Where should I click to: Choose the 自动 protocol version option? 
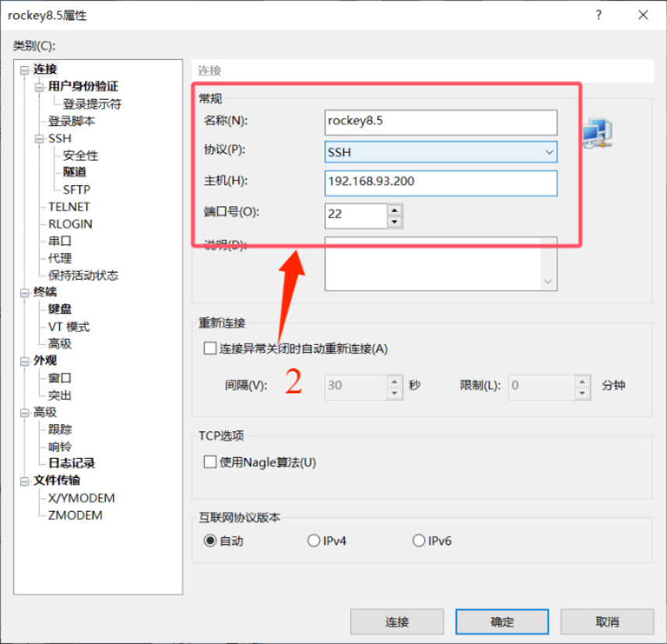pos(210,540)
